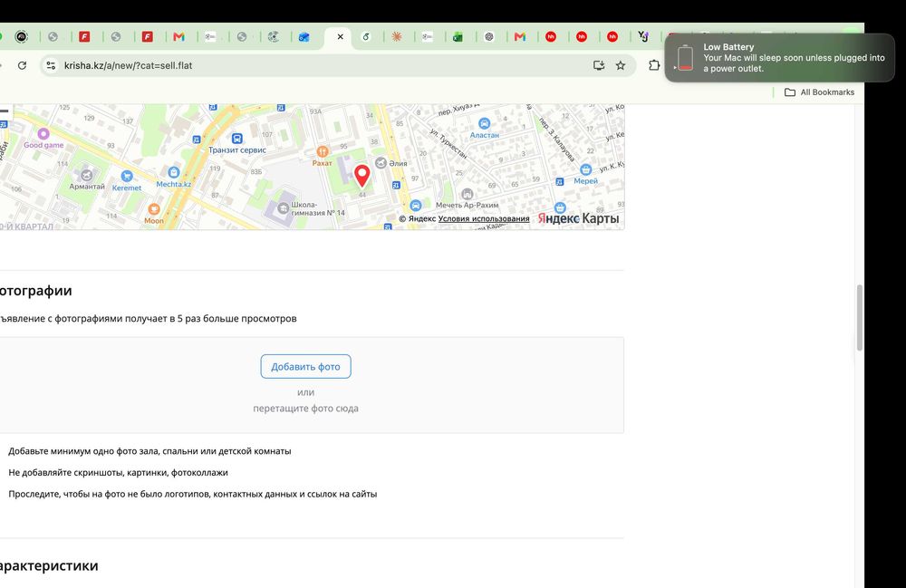Click the krisha.kz URL address field

tap(323, 65)
